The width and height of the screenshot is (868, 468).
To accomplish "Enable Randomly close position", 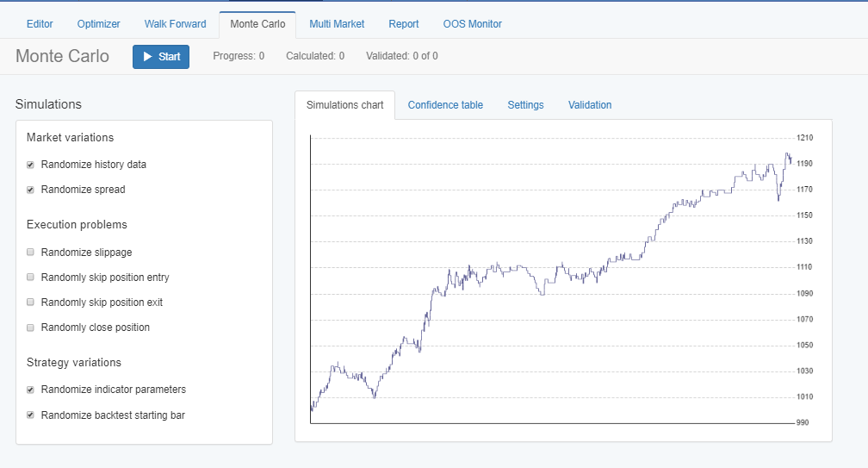I will tap(30, 328).
